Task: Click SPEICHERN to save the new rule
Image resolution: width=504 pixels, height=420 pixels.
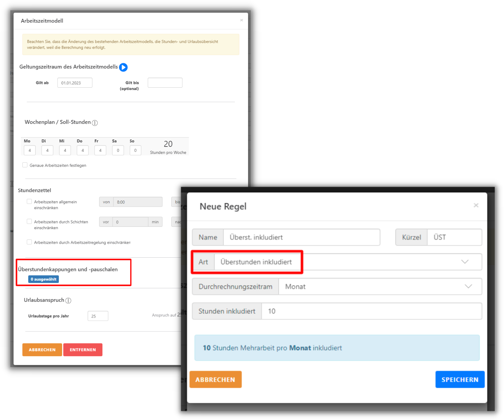Action: (460, 379)
